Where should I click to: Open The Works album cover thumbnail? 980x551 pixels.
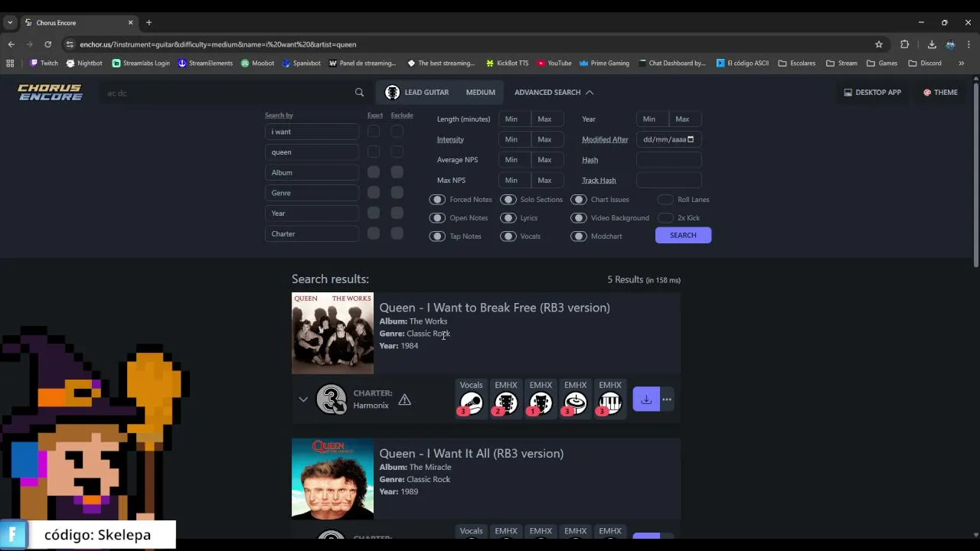[332, 333]
